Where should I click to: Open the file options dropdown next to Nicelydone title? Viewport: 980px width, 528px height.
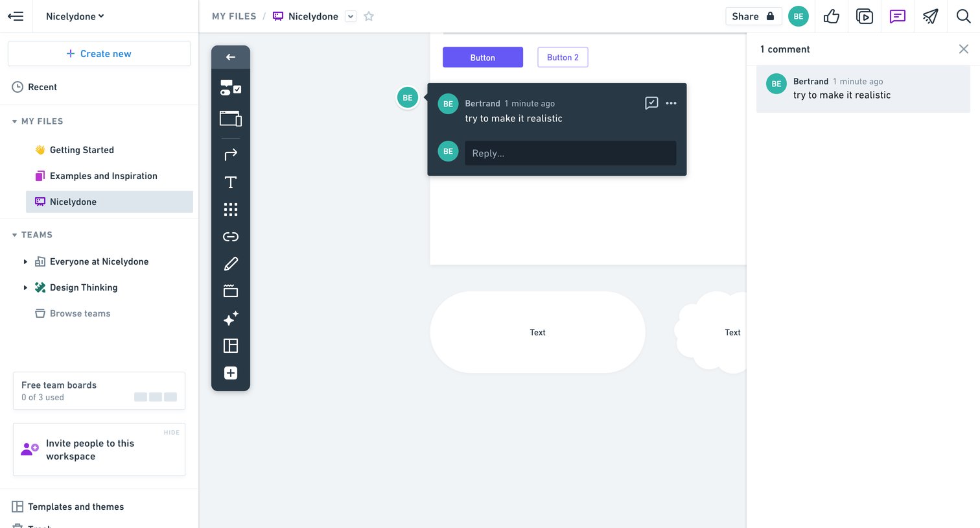351,16
